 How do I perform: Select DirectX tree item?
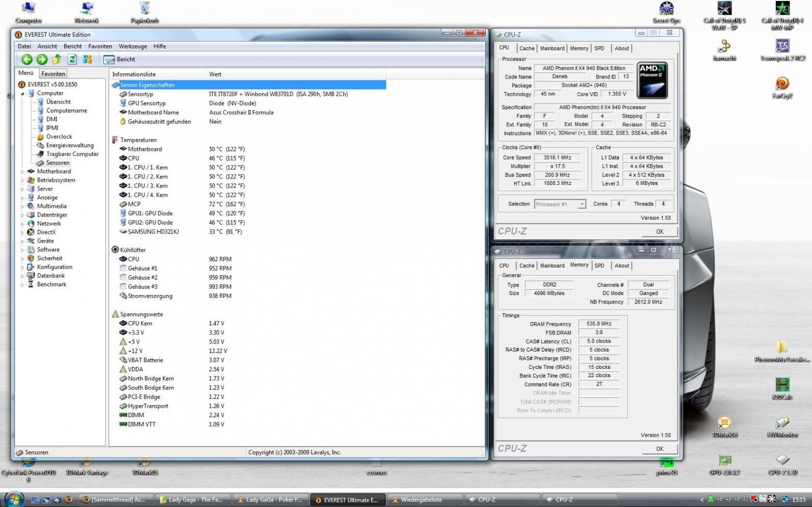tap(46, 232)
